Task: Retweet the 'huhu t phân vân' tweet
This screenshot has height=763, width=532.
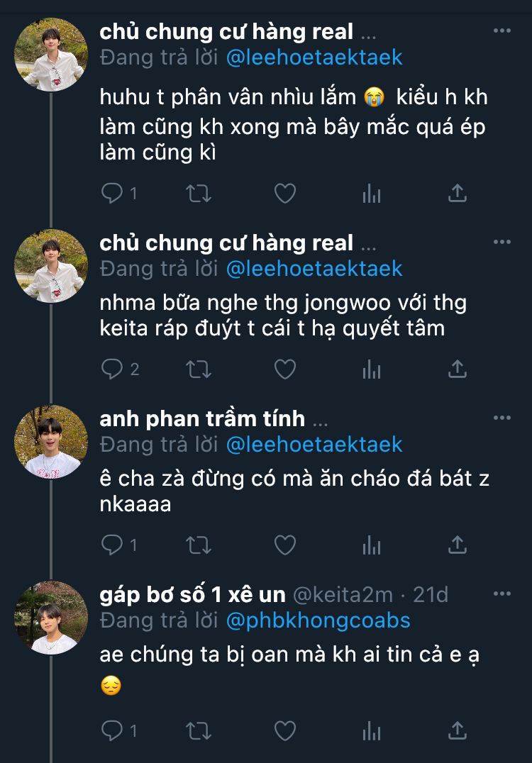Action: pyautogui.click(x=199, y=193)
